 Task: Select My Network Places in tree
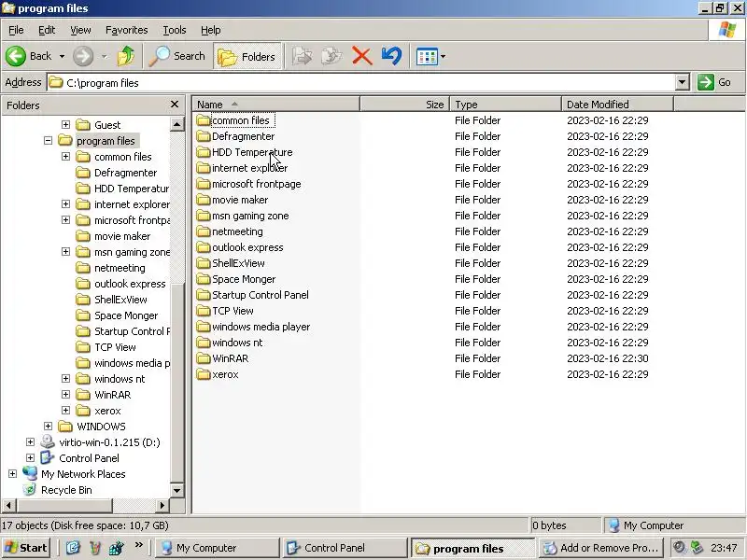click(83, 474)
